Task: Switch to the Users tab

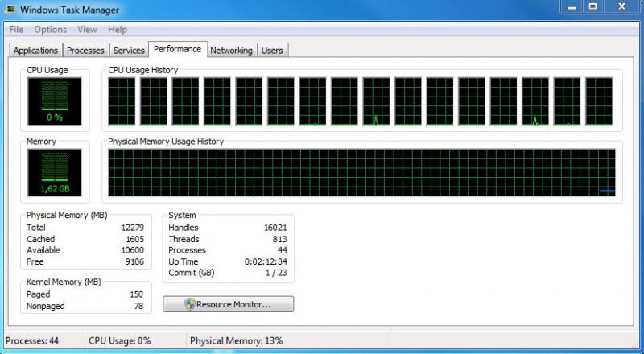Action: click(272, 51)
